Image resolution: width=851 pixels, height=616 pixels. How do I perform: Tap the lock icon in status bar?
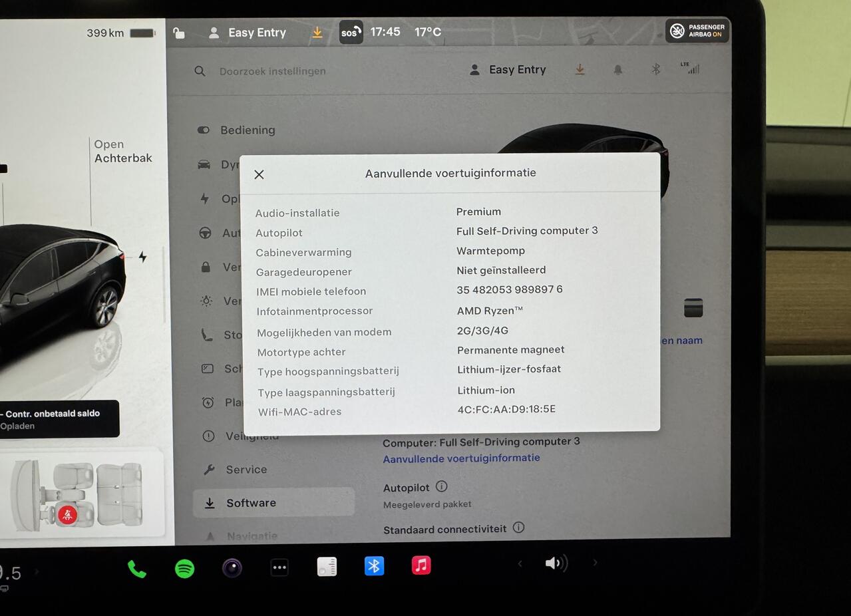click(178, 33)
